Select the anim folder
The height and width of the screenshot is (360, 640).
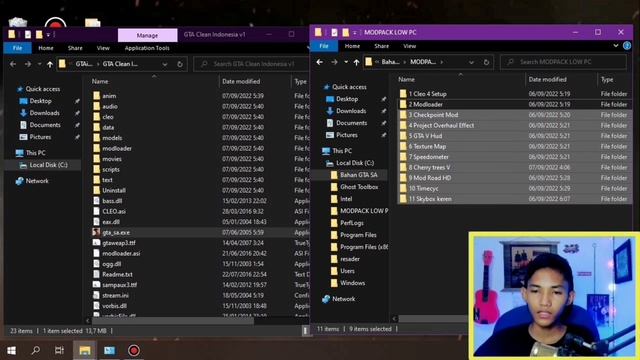tap(109, 96)
